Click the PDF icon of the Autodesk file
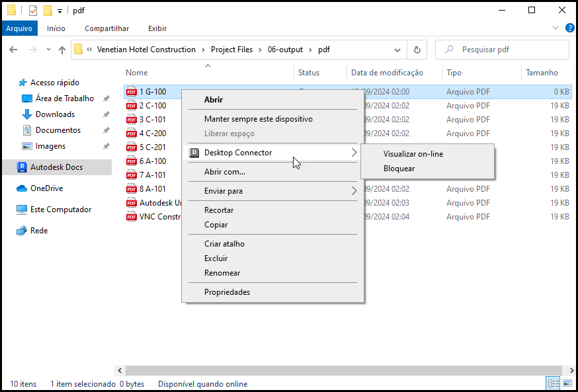Screen dimensions: 578x392 131,203
